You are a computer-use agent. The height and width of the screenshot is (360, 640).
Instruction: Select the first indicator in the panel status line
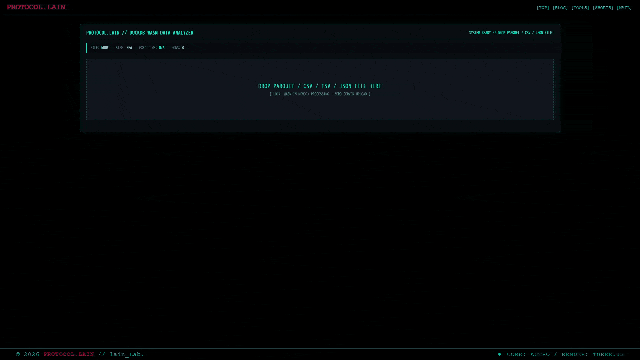click(x=100, y=48)
